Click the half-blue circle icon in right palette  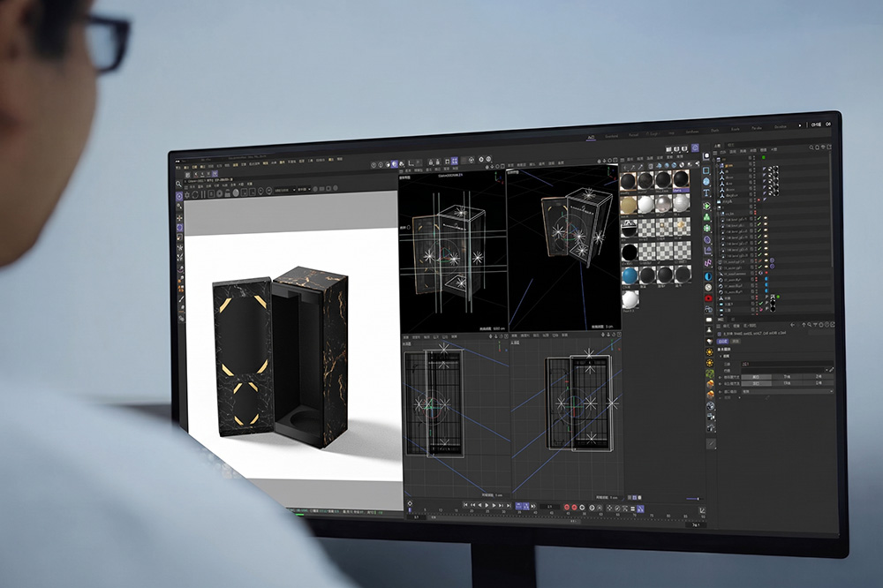tap(708, 276)
